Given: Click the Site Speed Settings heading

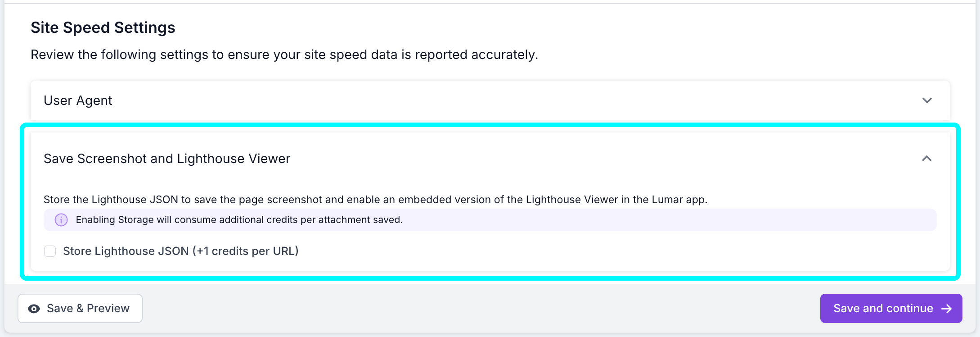Looking at the screenshot, I should (x=103, y=27).
